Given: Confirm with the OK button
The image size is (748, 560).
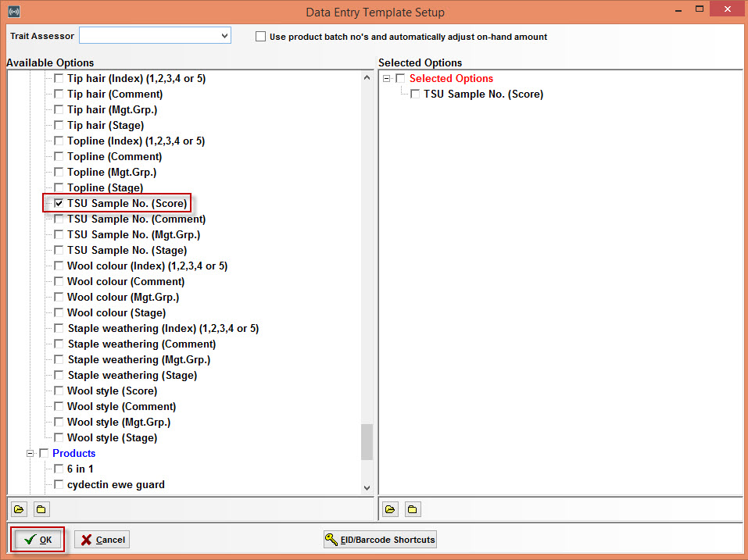Looking at the screenshot, I should tap(38, 540).
